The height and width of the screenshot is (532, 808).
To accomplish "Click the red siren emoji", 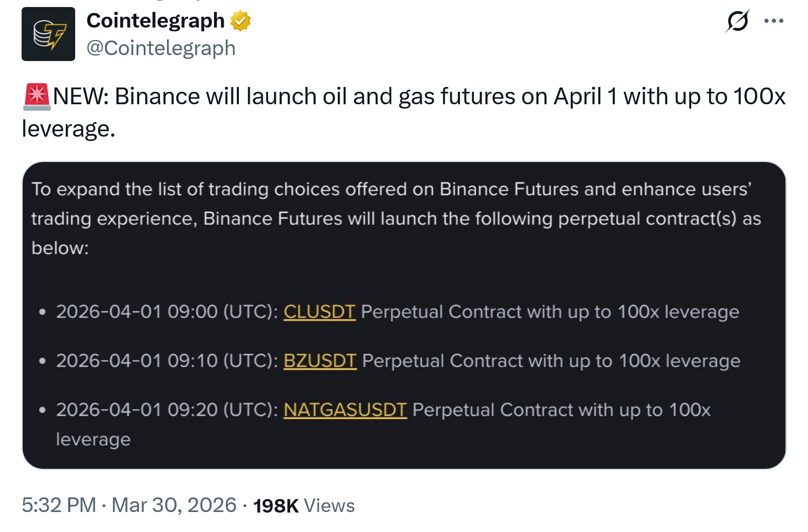I will click(37, 97).
